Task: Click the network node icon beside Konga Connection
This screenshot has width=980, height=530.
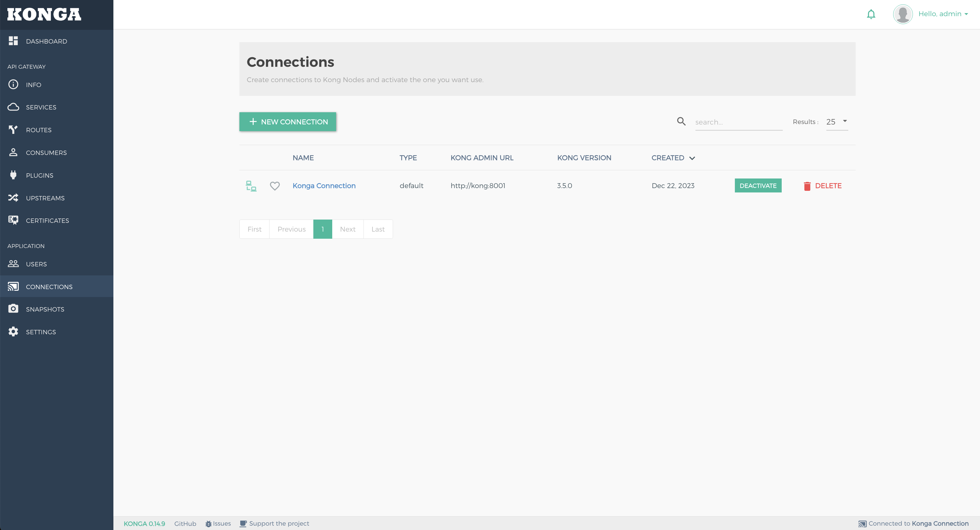Action: coord(251,186)
